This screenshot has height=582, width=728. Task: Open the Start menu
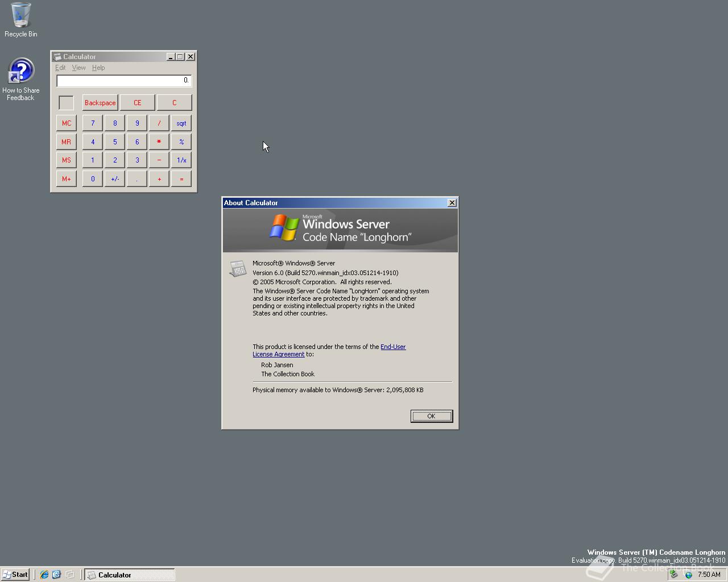coord(15,575)
